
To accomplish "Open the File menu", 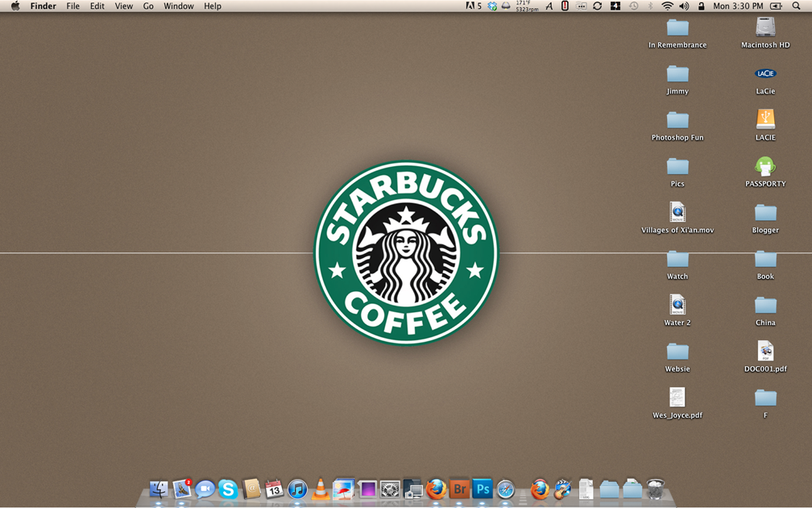I will click(73, 6).
